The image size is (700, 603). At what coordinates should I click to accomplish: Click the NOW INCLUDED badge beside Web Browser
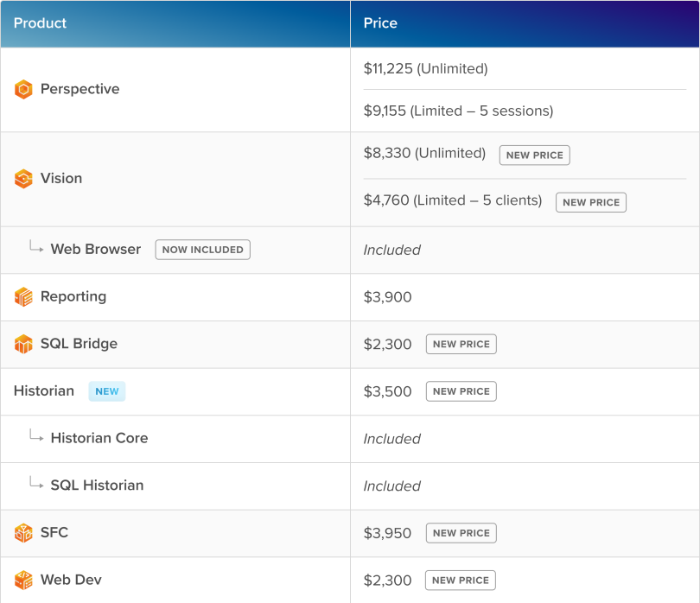pos(203,250)
